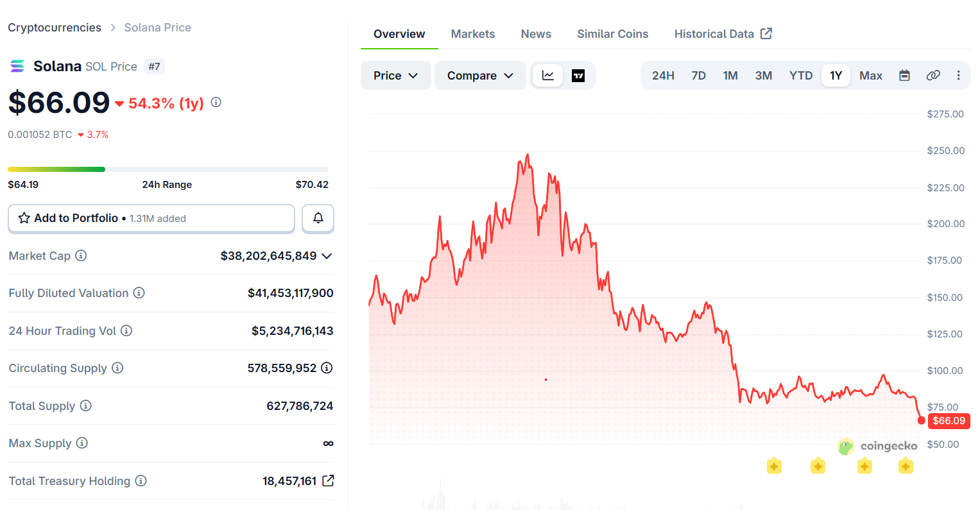Show Market Cap info tooltip
980x510 pixels.
click(81, 255)
